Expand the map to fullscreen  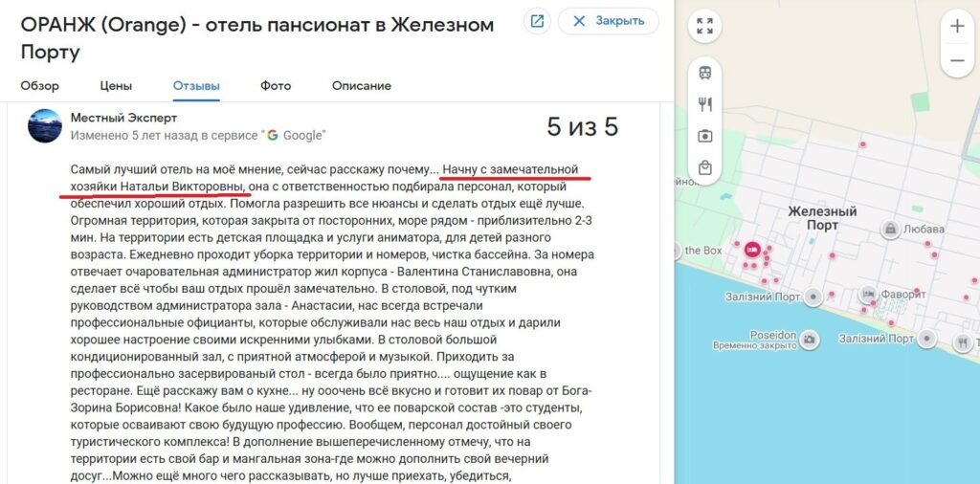coord(705,26)
